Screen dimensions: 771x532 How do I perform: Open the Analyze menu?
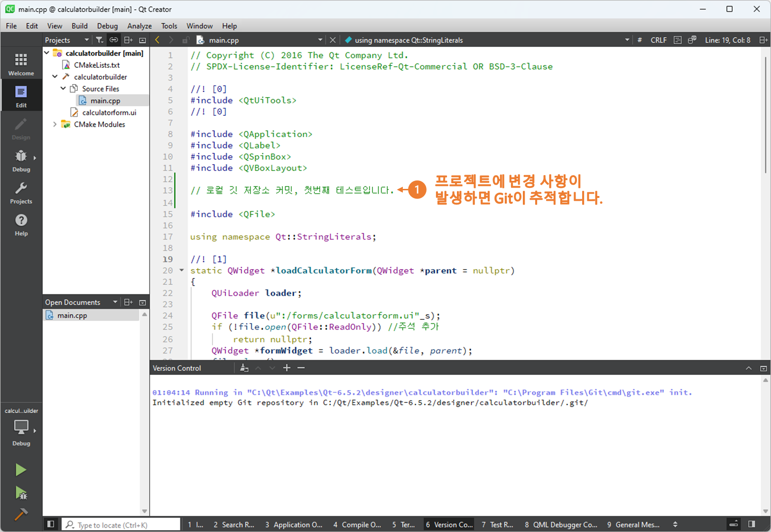click(x=139, y=26)
